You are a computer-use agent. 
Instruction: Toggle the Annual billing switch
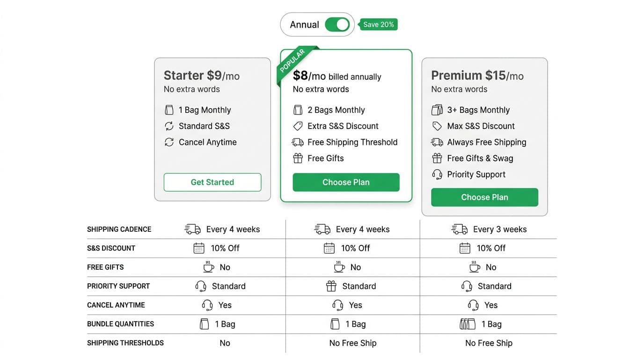point(337,24)
